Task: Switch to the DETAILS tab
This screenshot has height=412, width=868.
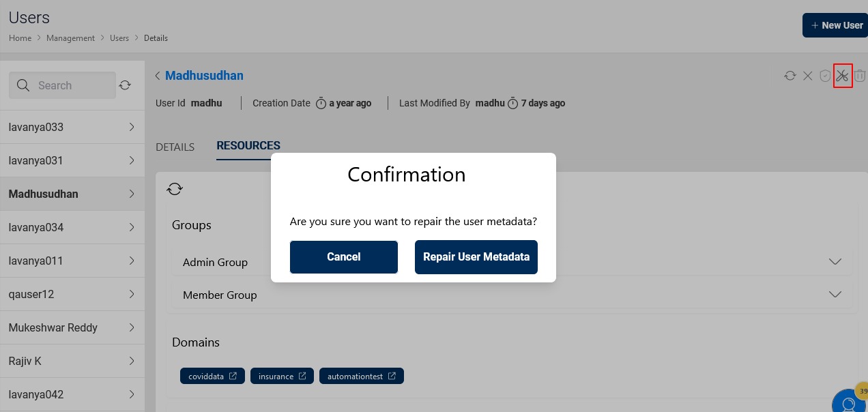Action: 175,147
